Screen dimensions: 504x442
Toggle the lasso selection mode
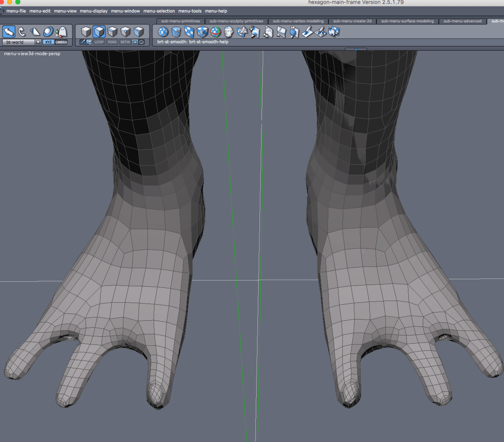(x=142, y=42)
